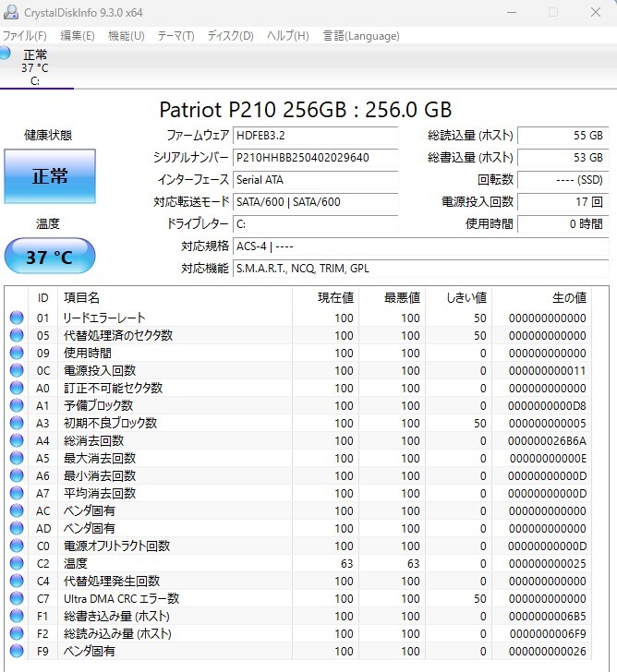Viewport: 617px width, 672px height.
Task: Click raw value 0000000006F9 in row F2
Action: pyautogui.click(x=548, y=633)
